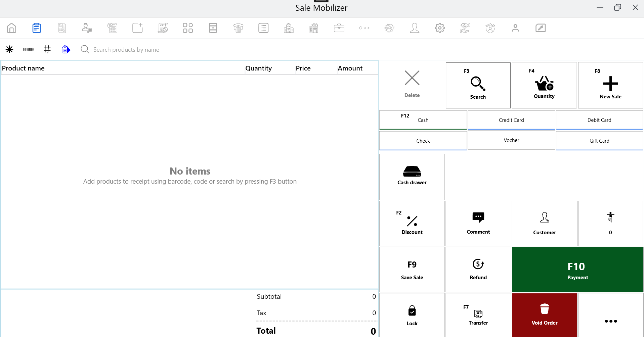
Task: Select the barcode entry icon
Action: (x=28, y=49)
